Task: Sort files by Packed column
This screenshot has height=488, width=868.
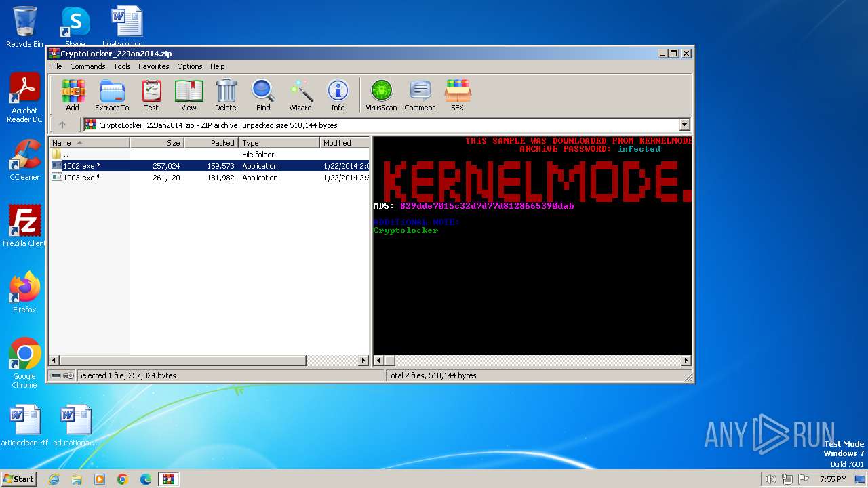Action: click(x=211, y=143)
